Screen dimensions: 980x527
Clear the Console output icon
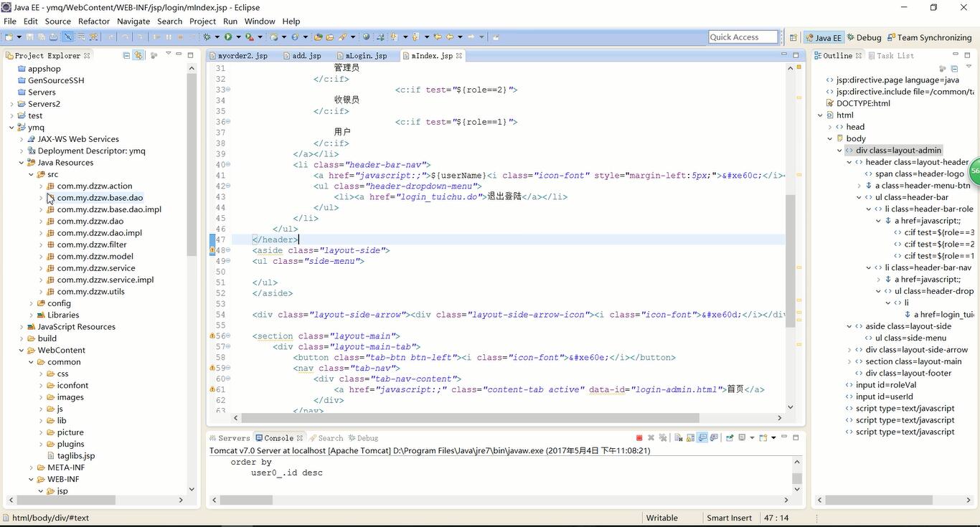[x=679, y=437]
